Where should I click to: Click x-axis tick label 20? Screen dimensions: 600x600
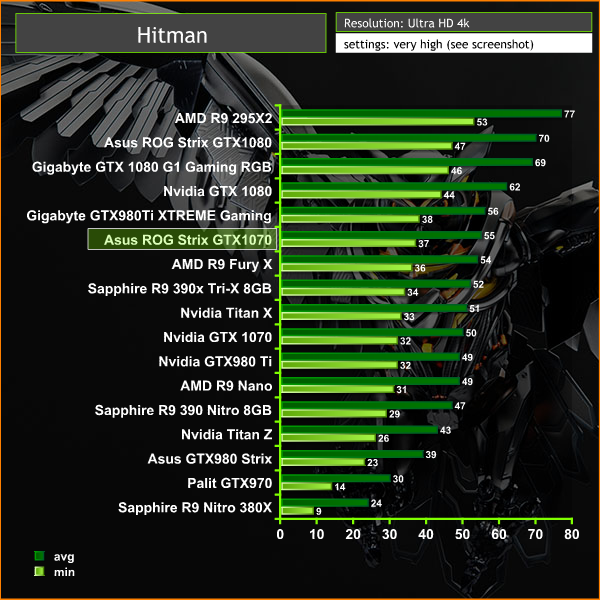click(353, 534)
